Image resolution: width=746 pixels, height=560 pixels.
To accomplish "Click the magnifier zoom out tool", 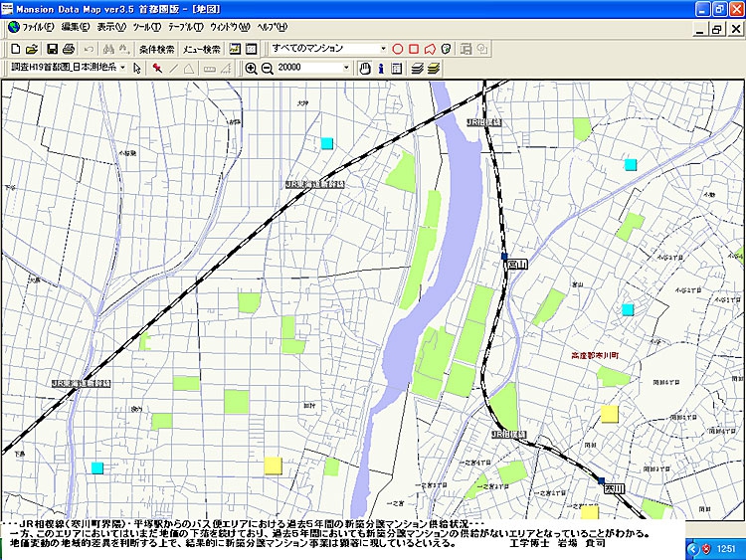I will [x=267, y=69].
